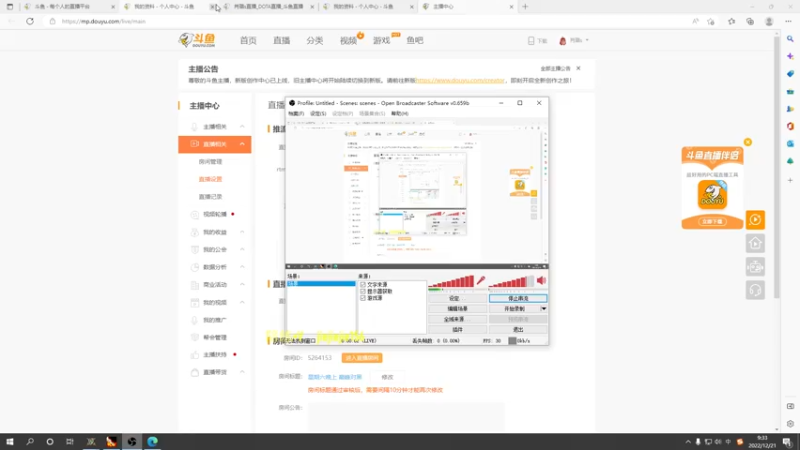Close the Douyu live companion ad popup
800x450 pixels.
pos(747,142)
